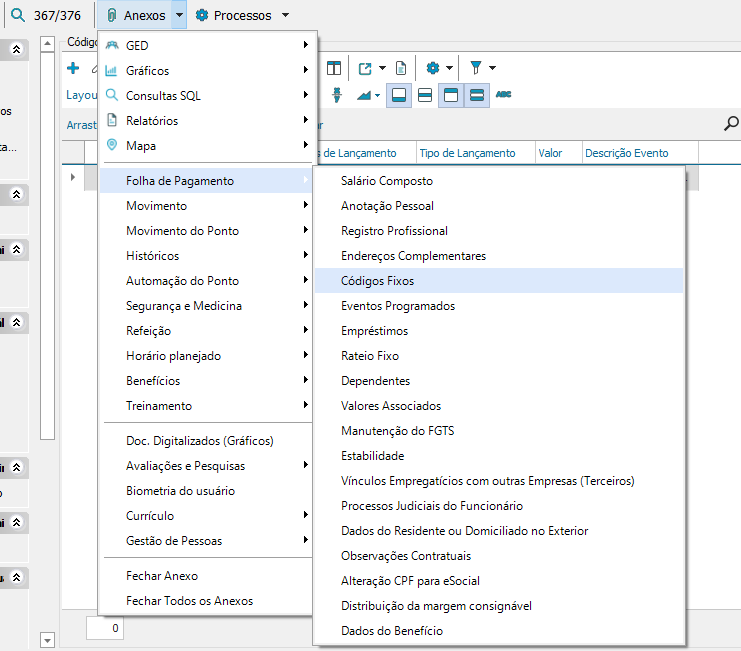The image size is (741, 651).
Task: Click the blue plus add-record icon
Action: [73, 68]
